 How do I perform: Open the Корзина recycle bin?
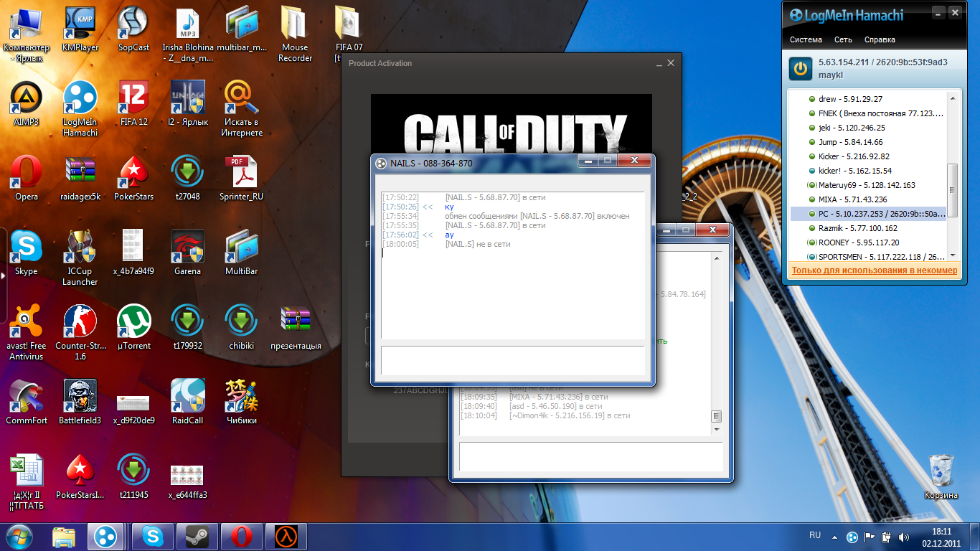pyautogui.click(x=941, y=476)
